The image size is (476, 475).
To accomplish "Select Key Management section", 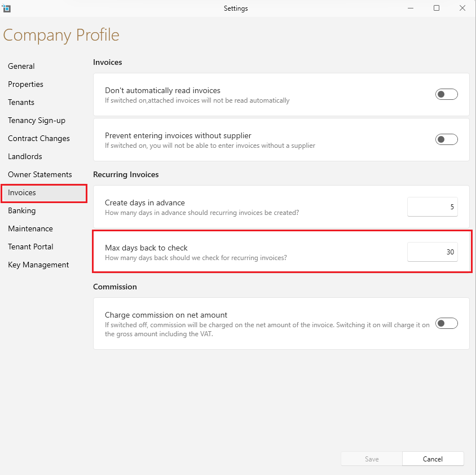I will 38,265.
